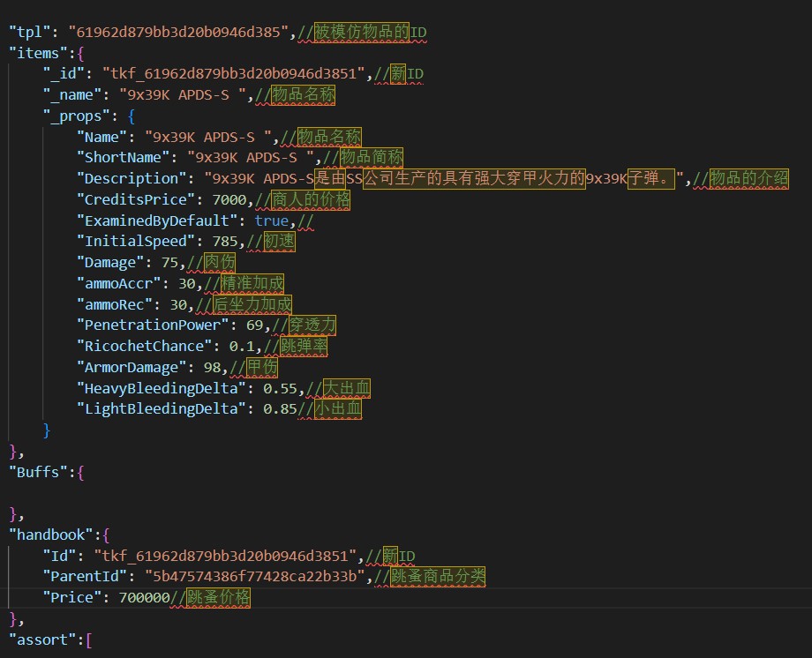812x658 pixels.
Task: Click the PenetrationPower value 69
Action: click(x=254, y=325)
